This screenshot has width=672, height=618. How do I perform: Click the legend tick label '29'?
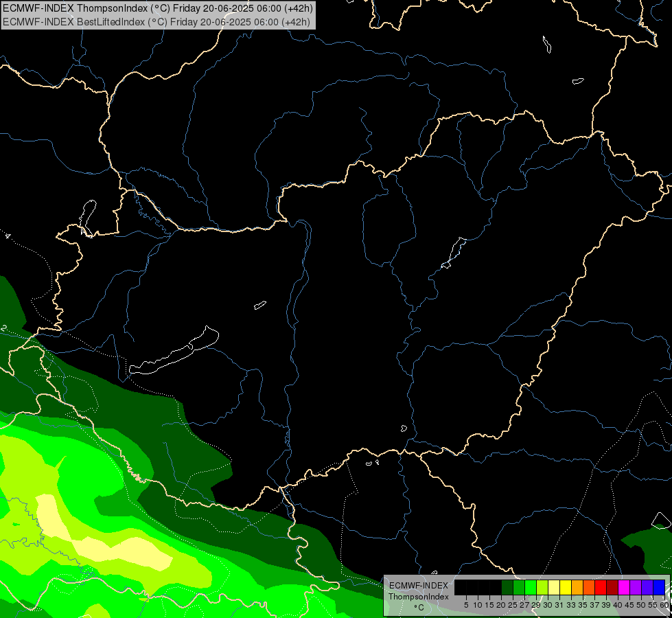click(536, 605)
